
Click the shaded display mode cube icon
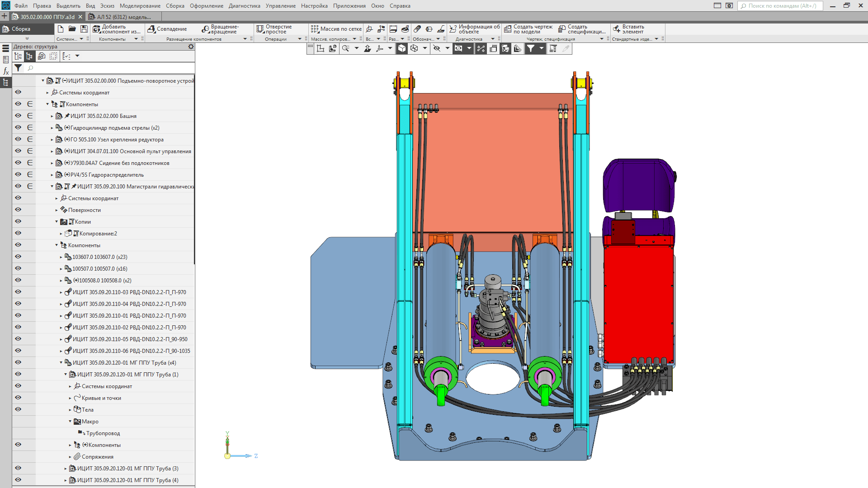tap(402, 48)
